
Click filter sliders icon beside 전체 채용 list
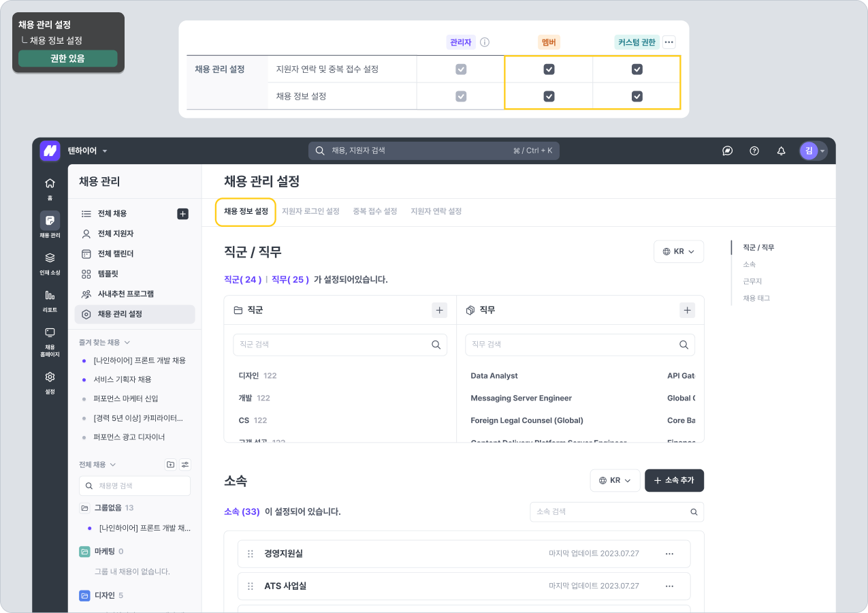click(x=185, y=465)
